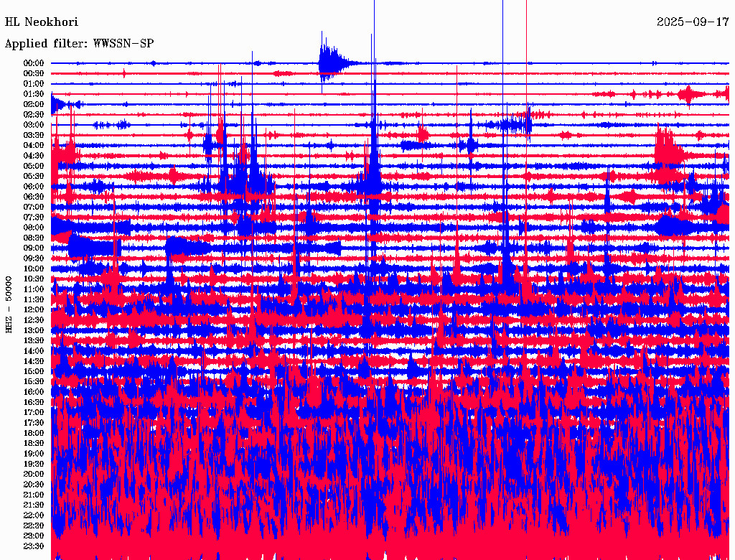This screenshot has height=560, width=735.
Task: Select the 08:30 time label
Action: [x=34, y=238]
